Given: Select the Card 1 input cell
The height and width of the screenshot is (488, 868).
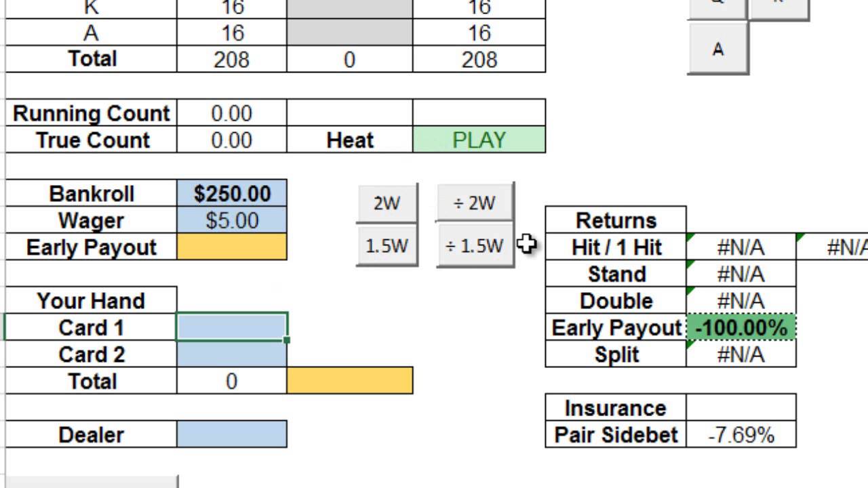Looking at the screenshot, I should [232, 327].
